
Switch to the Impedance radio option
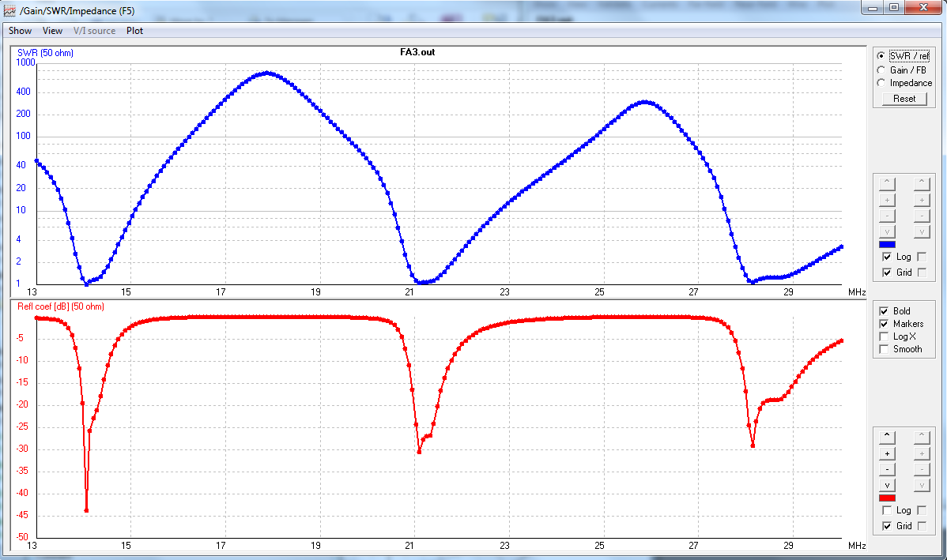pyautogui.click(x=881, y=83)
